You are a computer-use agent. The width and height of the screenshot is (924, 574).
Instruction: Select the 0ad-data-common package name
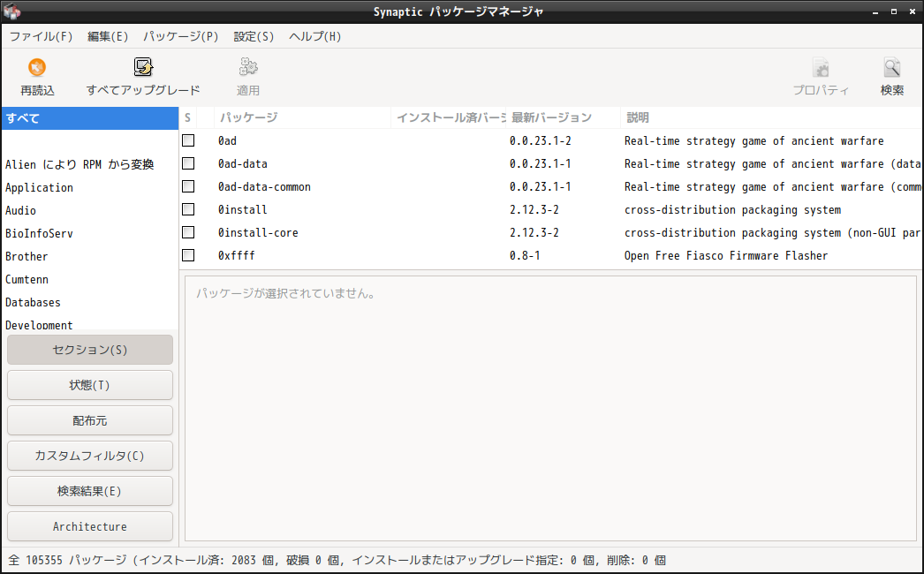point(264,187)
